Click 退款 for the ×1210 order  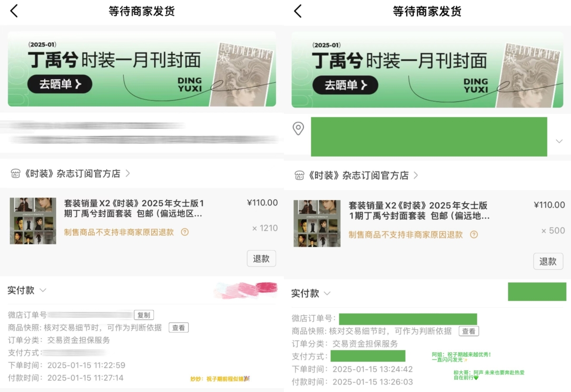(x=261, y=259)
